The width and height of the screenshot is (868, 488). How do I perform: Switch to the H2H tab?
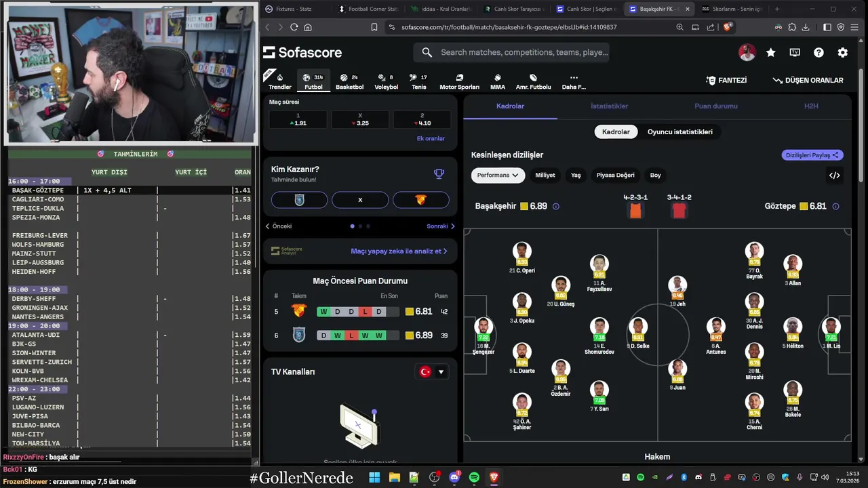click(811, 106)
